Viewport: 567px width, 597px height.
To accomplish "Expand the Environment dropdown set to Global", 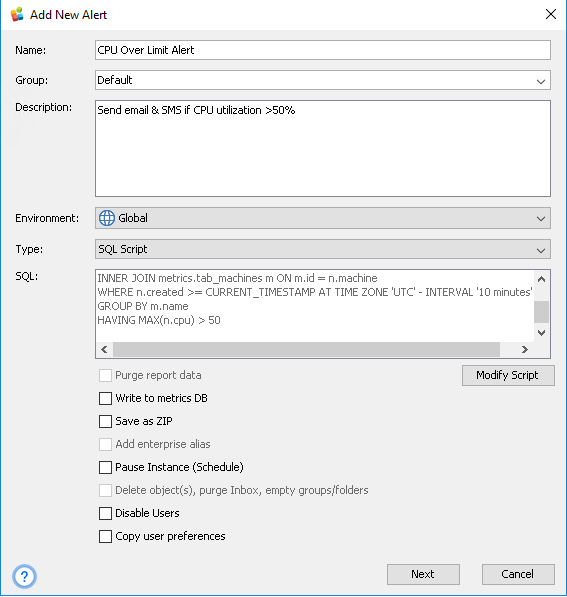I will (x=323, y=218).
